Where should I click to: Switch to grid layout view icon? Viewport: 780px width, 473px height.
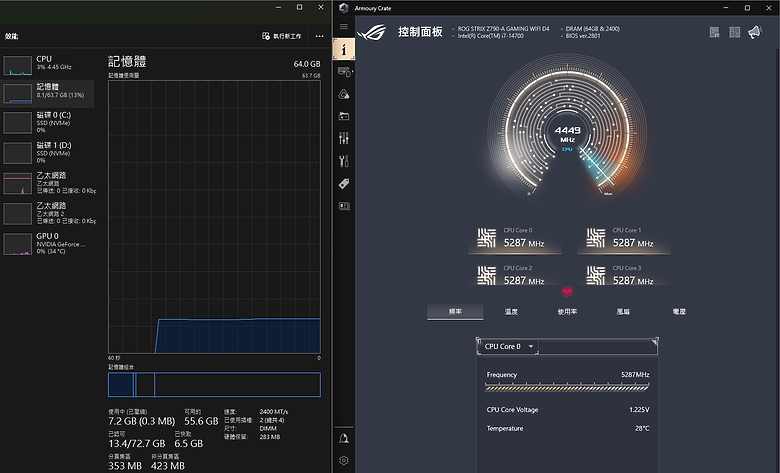(x=735, y=32)
